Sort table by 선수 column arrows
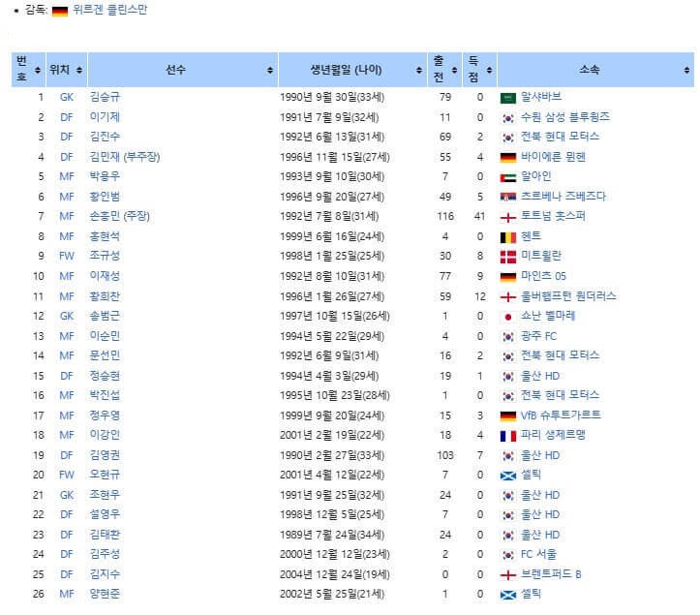This screenshot has height=615, width=700. point(270,70)
